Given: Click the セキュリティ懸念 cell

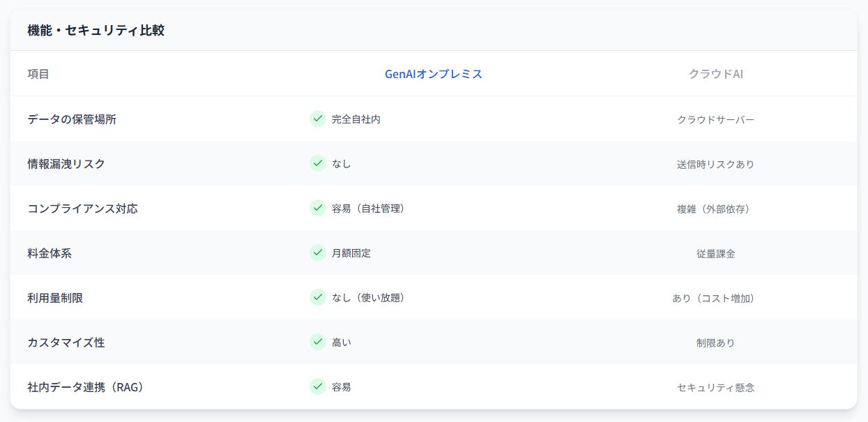Looking at the screenshot, I should [715, 388].
